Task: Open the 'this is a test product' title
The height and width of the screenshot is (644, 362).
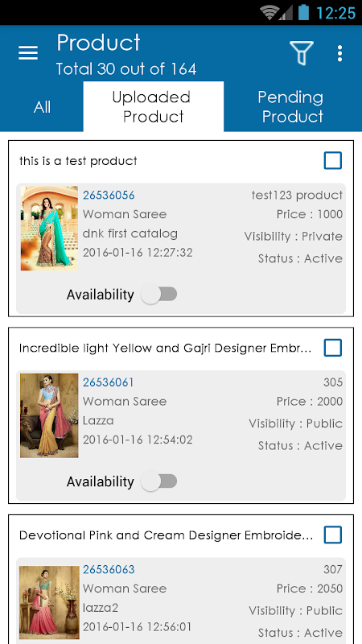Action: coord(78,161)
